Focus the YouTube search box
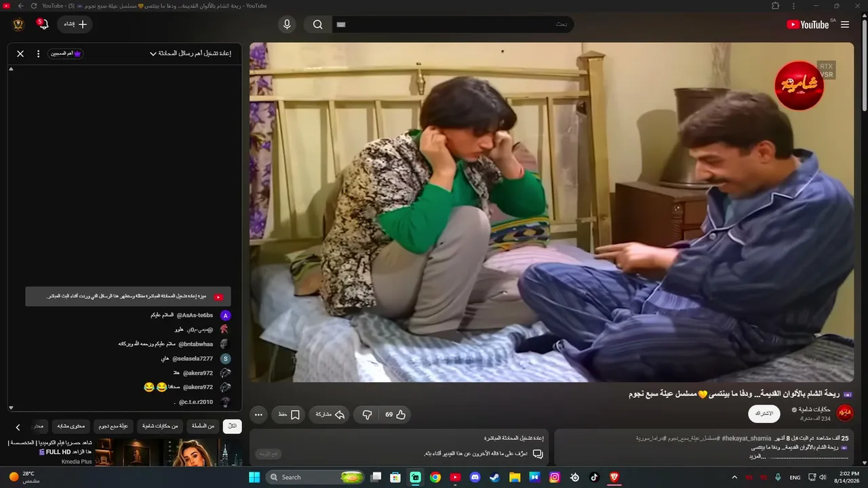The height and width of the screenshot is (488, 868). [452, 24]
